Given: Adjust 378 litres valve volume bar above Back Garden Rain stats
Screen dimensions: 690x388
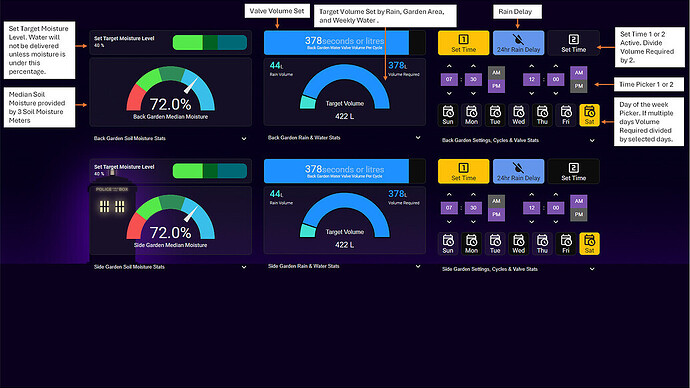Looking at the screenshot, I should (345, 43).
